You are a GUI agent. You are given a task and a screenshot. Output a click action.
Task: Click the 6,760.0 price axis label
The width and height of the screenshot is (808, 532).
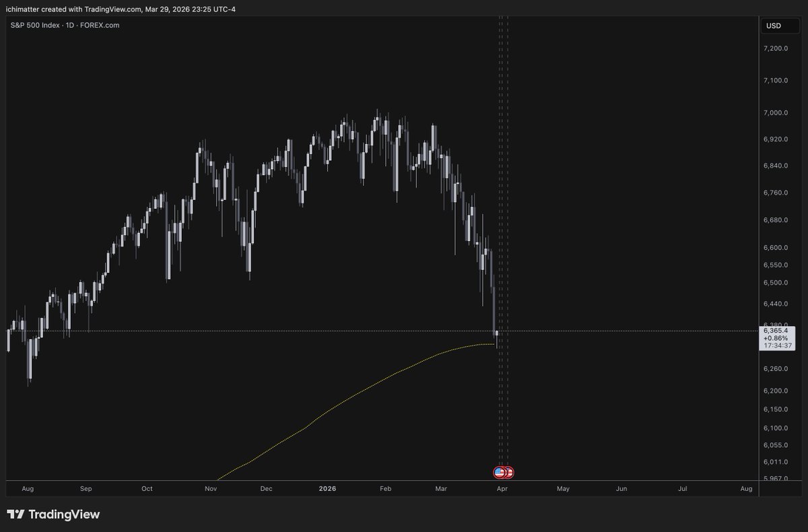(x=776, y=193)
